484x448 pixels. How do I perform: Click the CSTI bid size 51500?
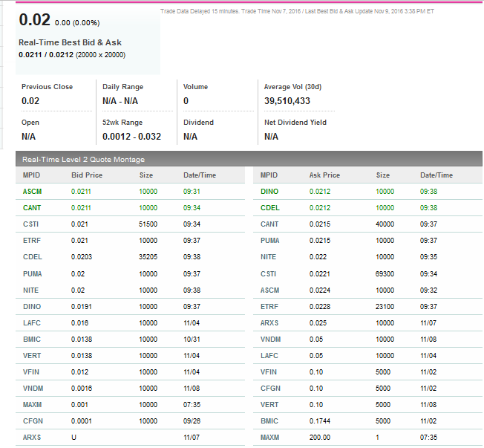[148, 224]
